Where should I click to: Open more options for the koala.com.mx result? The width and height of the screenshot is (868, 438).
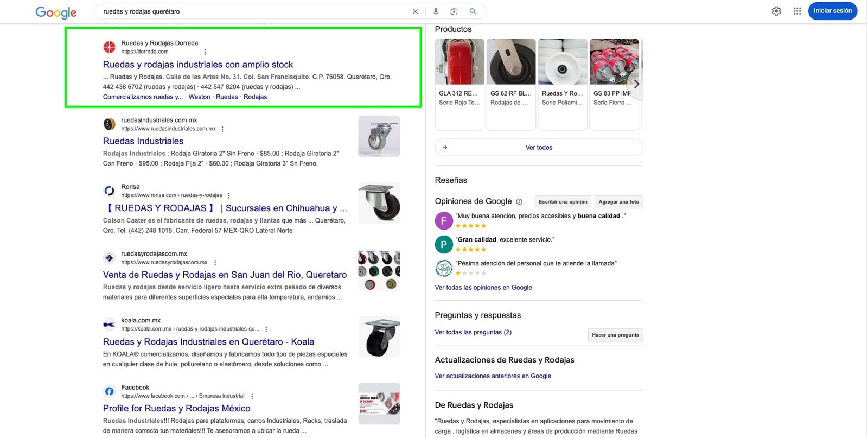tap(266, 329)
